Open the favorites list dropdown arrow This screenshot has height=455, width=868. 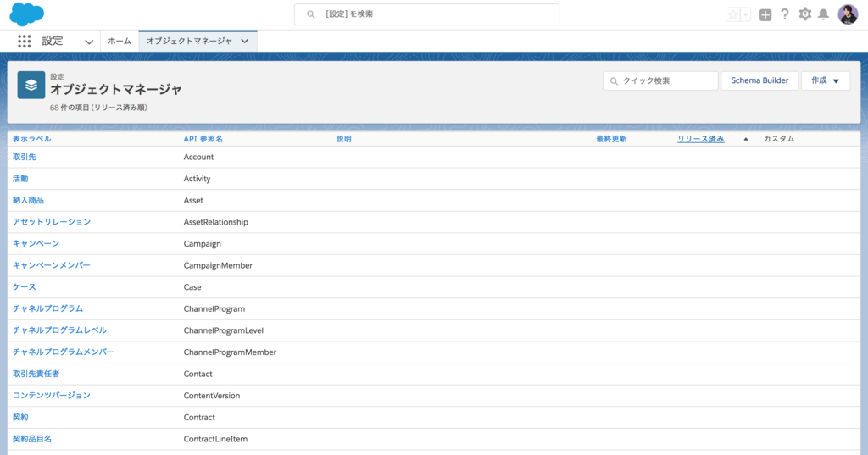coord(746,15)
